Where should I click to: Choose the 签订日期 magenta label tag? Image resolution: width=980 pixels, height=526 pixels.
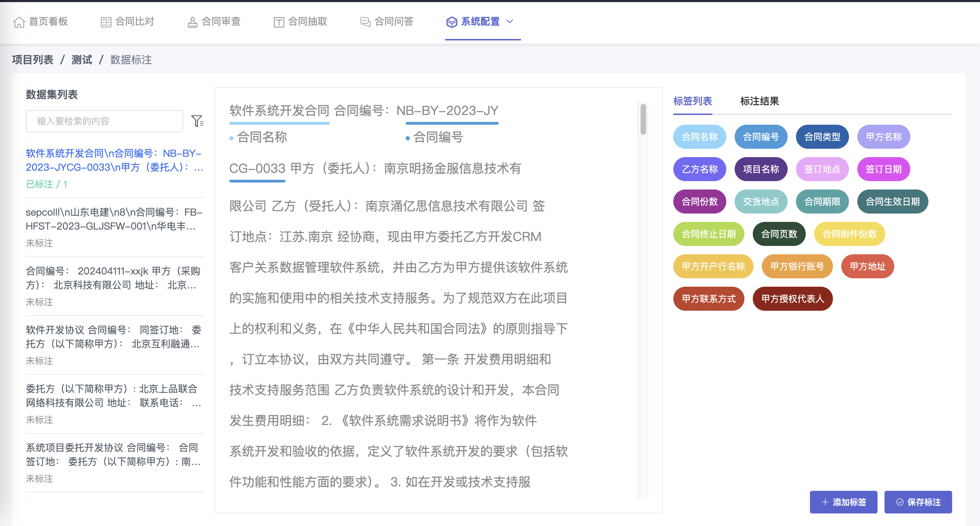pyautogui.click(x=883, y=169)
